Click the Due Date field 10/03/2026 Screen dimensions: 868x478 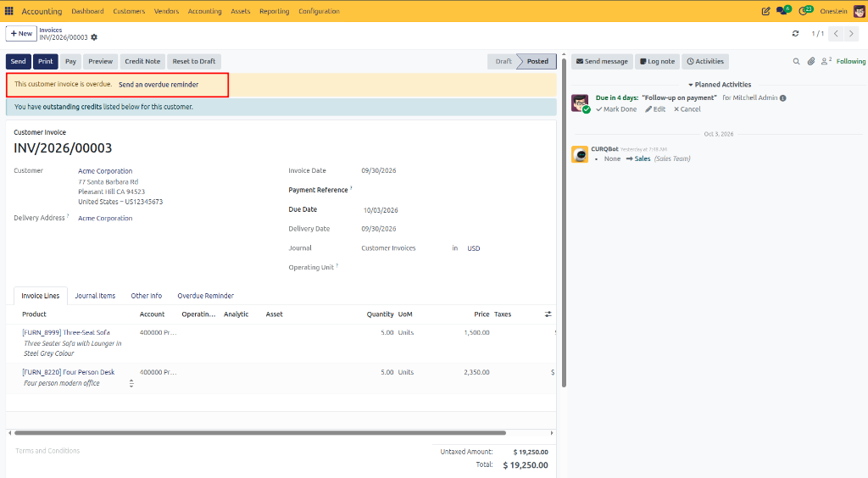point(381,210)
